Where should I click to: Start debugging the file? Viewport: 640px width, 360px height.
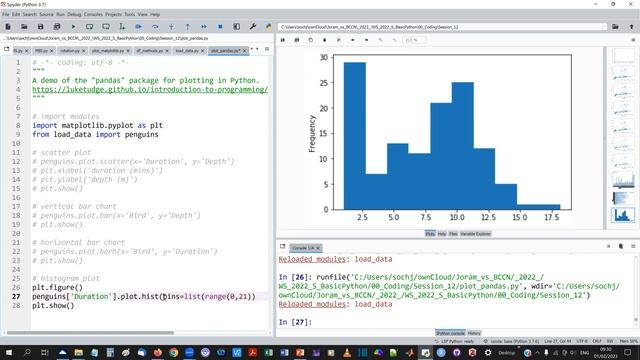point(138,27)
